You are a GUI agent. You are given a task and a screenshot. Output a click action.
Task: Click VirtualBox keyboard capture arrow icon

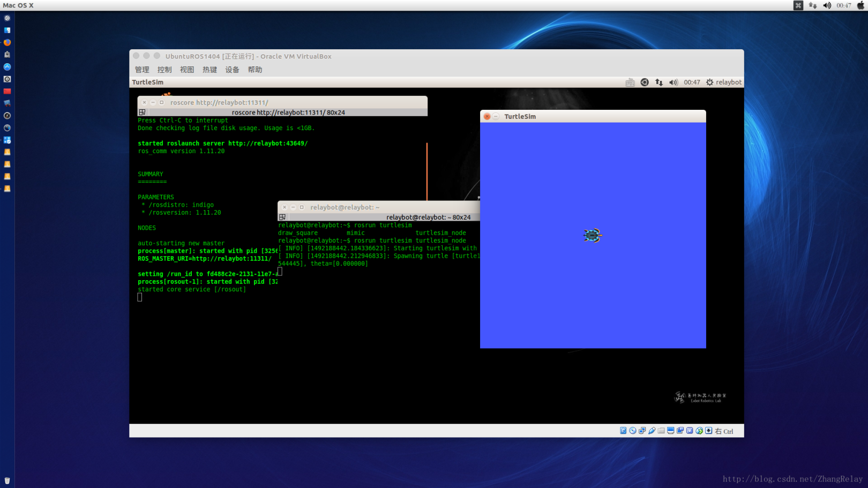pyautogui.click(x=708, y=431)
